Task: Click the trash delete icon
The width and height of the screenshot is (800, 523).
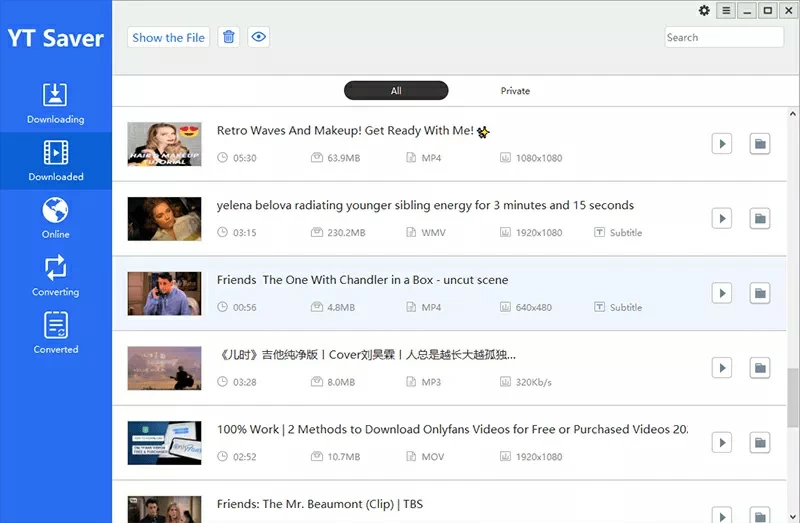Action: pos(229,37)
